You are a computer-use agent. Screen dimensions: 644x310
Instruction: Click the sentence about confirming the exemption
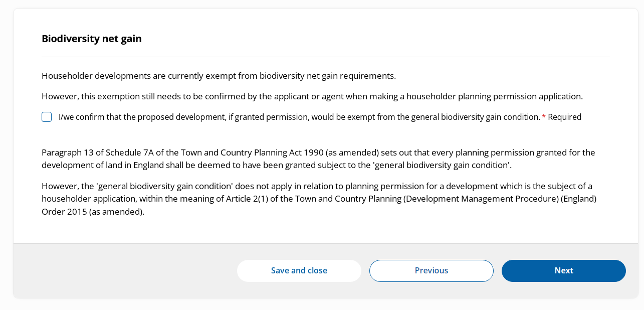[x=312, y=96]
